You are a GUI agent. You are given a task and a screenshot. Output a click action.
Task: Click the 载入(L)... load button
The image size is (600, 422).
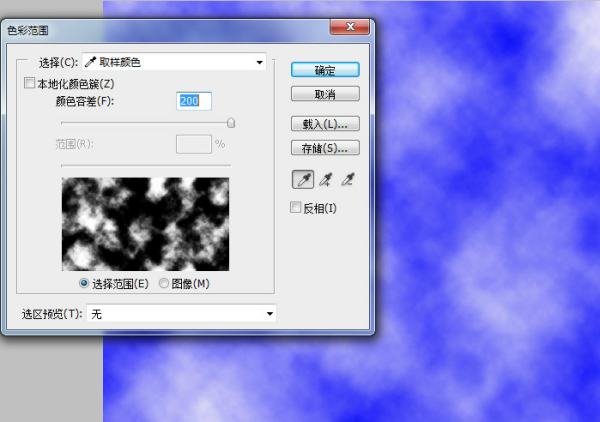click(x=325, y=124)
